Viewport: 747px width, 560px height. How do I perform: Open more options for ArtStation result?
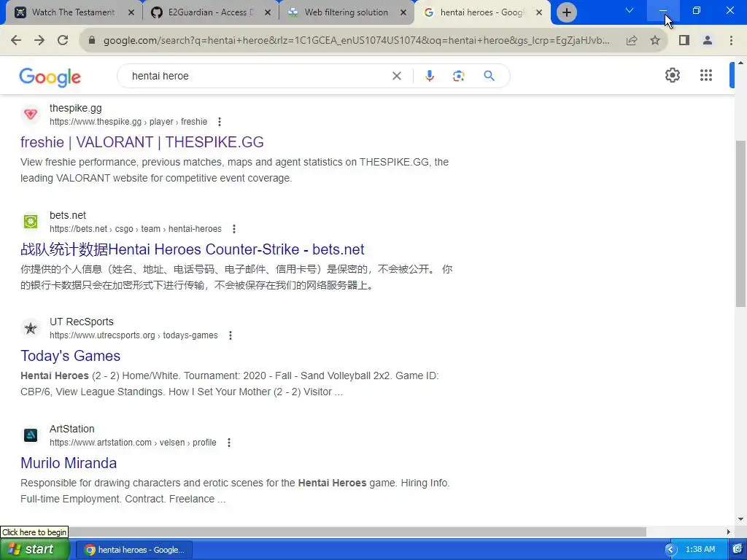[228, 443]
